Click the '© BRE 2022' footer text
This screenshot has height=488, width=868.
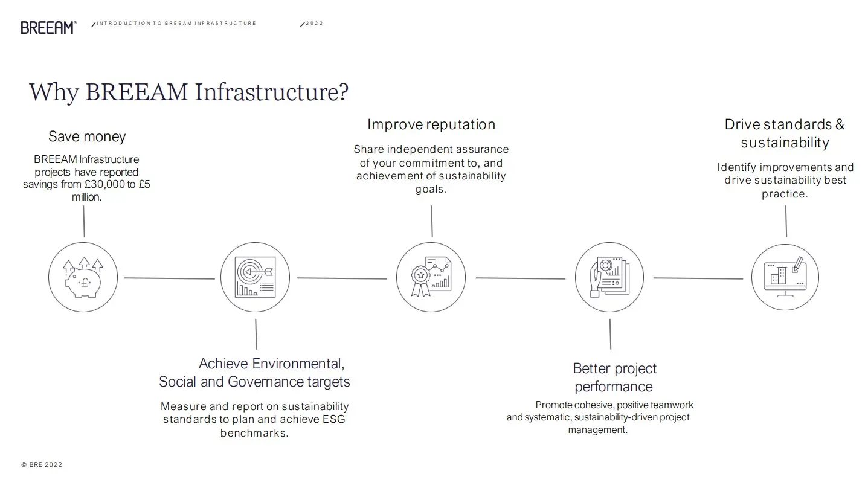pos(42,465)
